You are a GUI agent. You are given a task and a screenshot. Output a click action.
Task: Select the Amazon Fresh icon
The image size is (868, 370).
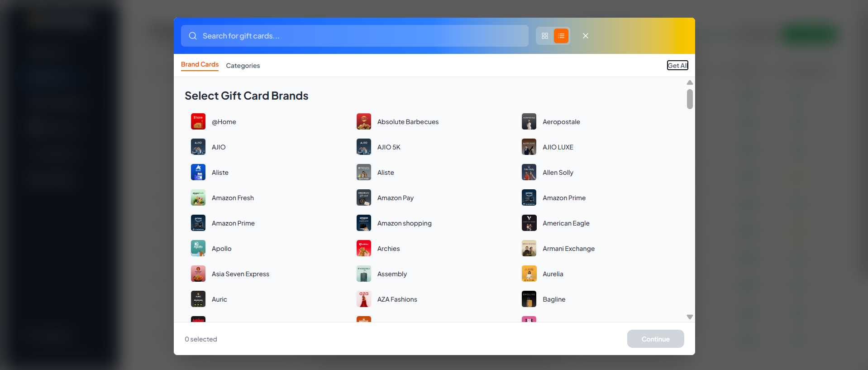pyautogui.click(x=198, y=197)
